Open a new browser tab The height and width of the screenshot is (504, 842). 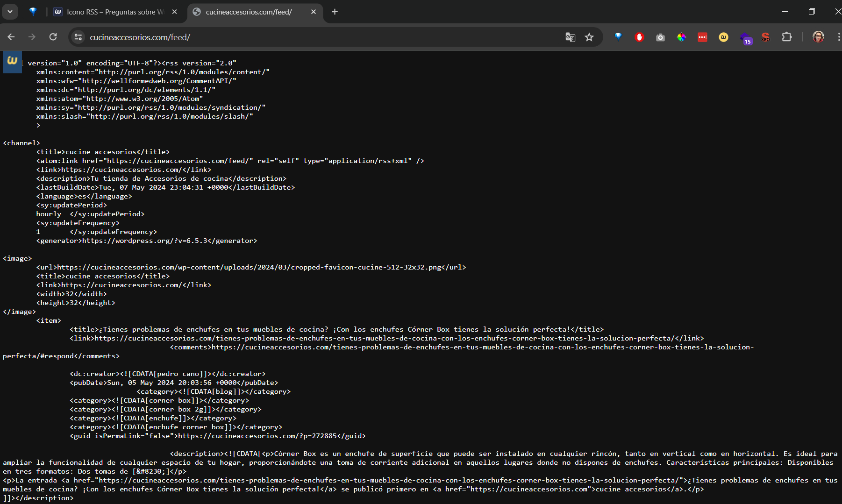[x=335, y=12]
